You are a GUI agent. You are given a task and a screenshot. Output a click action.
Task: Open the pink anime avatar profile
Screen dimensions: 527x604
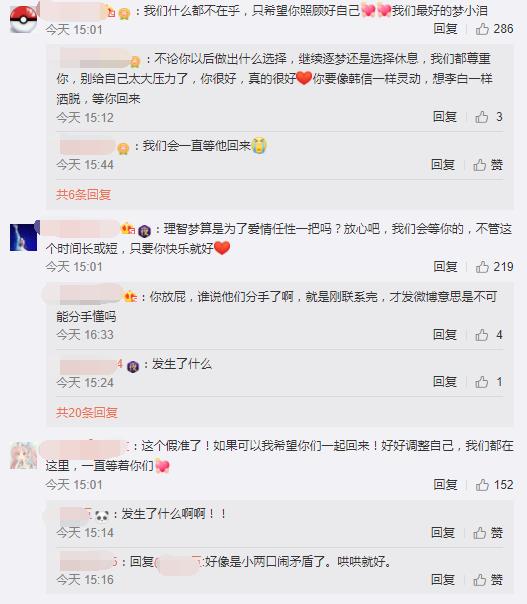pyautogui.click(x=23, y=456)
